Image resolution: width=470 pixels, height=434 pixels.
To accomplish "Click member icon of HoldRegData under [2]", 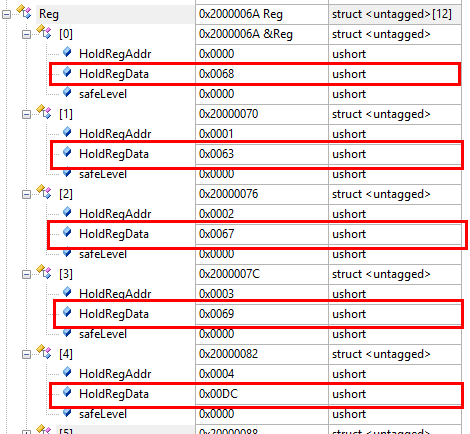I will (67, 232).
